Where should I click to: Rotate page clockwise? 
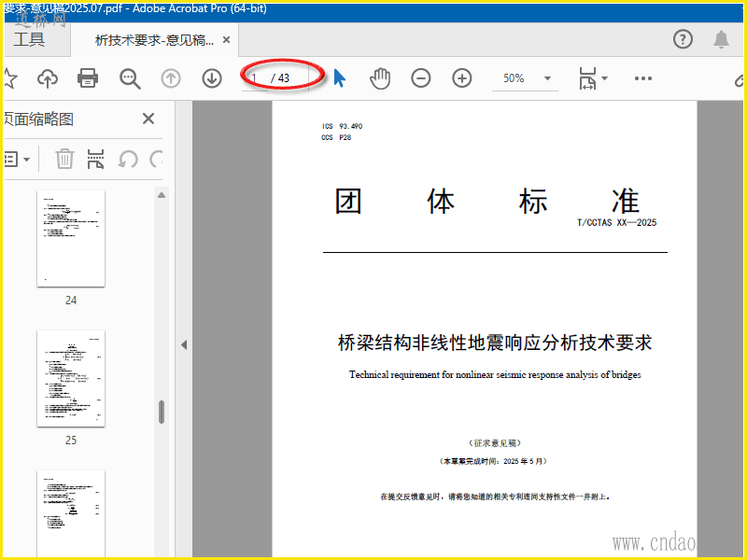click(156, 159)
